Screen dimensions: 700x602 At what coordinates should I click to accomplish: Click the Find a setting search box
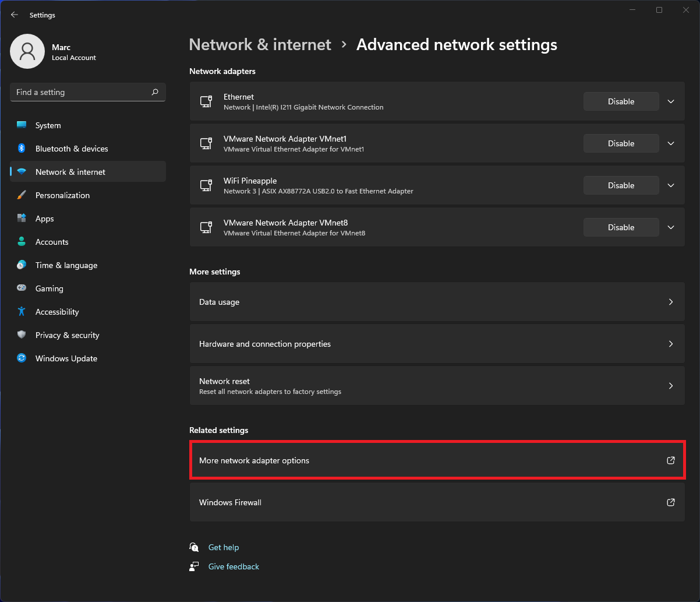click(87, 91)
